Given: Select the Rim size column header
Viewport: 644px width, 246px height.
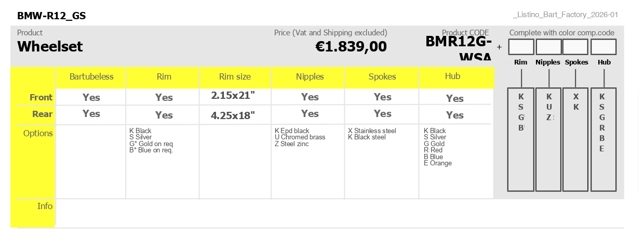Looking at the screenshot, I should 235,76.
